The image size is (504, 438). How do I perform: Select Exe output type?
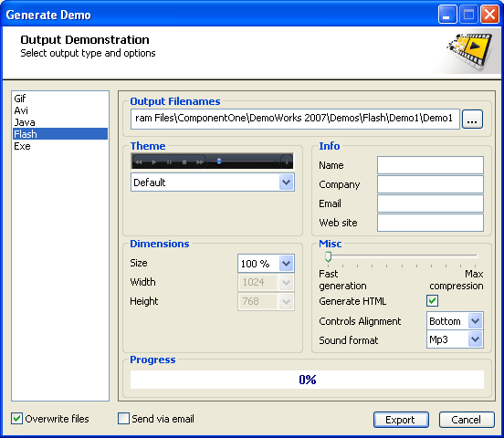[x=60, y=146]
